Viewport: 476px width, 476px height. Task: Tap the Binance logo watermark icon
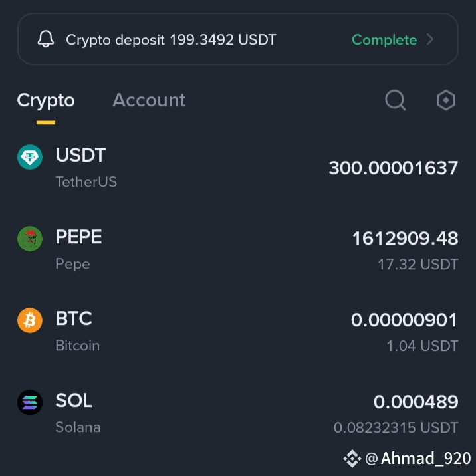click(352, 458)
